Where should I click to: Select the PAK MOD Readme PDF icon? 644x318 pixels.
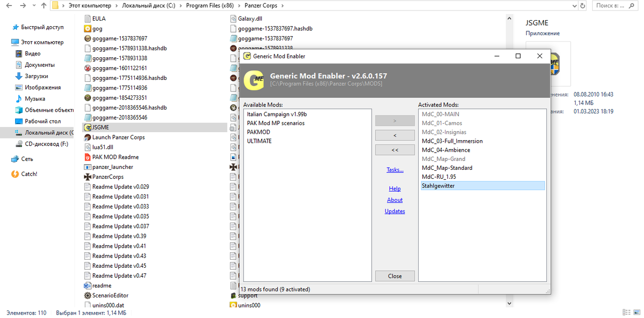click(x=88, y=157)
